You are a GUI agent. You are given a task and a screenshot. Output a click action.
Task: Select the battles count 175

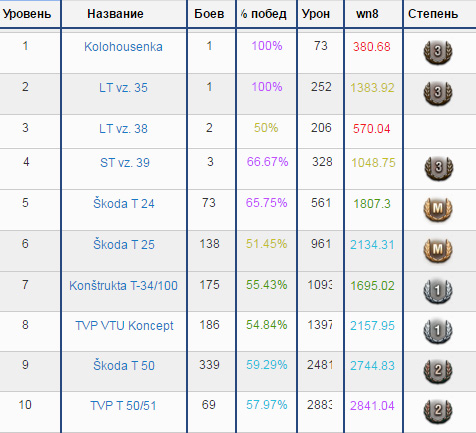point(209,285)
